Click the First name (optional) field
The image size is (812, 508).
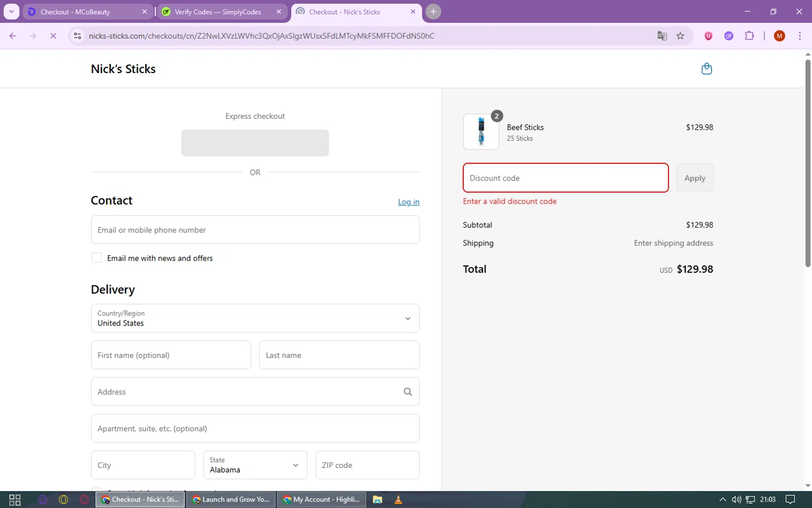point(171,355)
